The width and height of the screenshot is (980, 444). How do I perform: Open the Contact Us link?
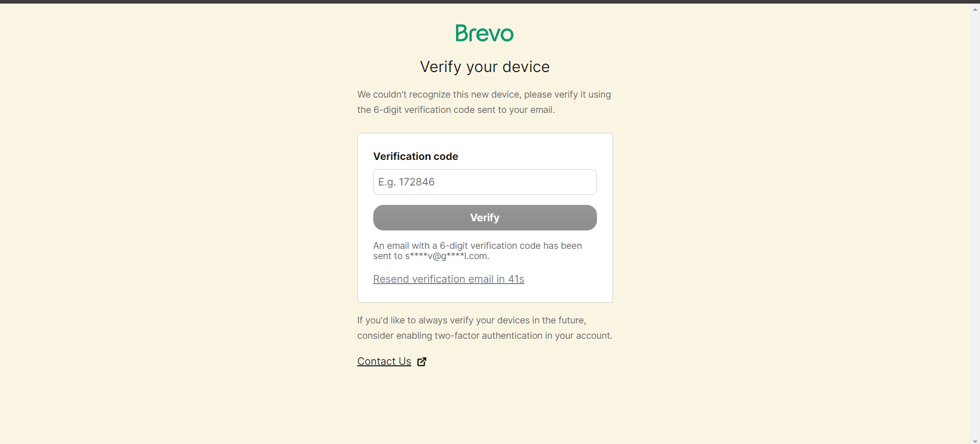pos(384,361)
